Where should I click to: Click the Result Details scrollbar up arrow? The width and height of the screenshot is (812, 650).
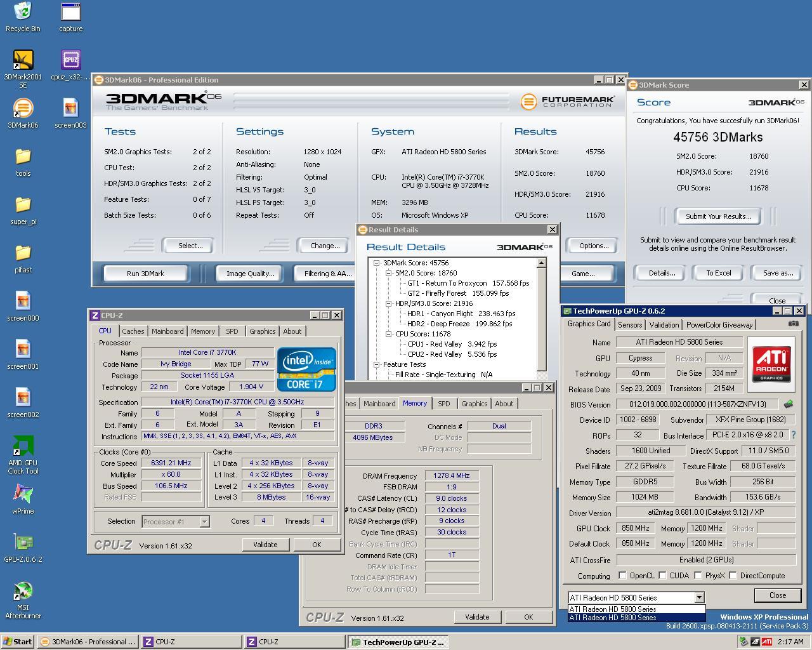[541, 263]
